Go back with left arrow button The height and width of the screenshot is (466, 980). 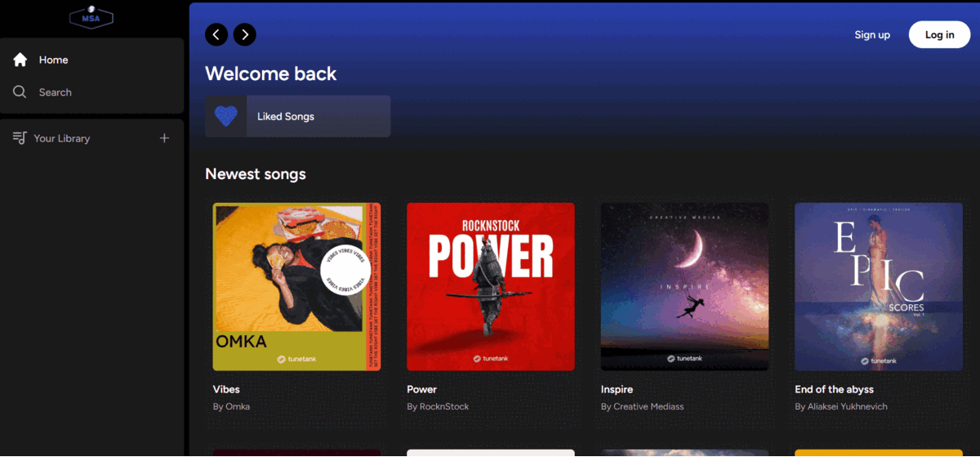pos(216,34)
